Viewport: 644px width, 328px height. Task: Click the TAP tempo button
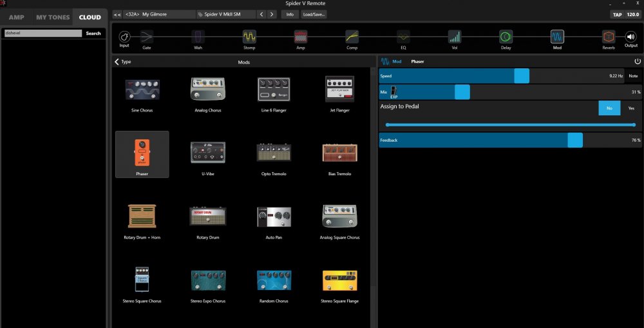tap(618, 14)
